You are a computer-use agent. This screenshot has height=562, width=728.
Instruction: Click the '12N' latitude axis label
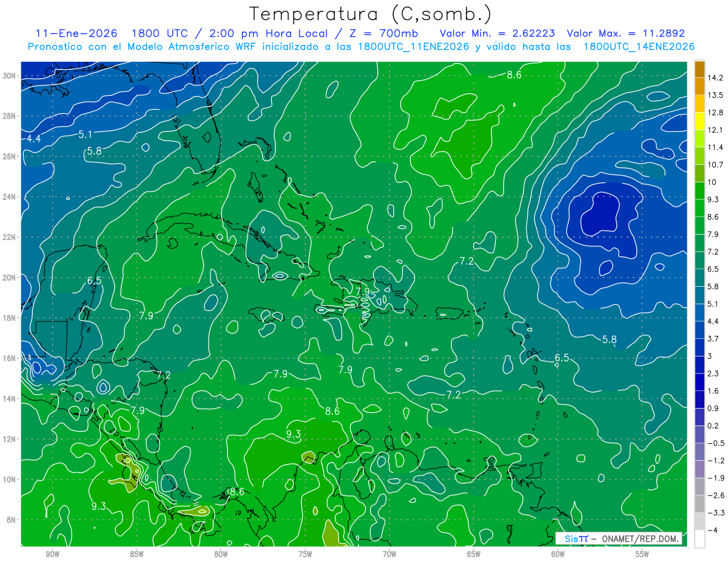[x=10, y=439]
